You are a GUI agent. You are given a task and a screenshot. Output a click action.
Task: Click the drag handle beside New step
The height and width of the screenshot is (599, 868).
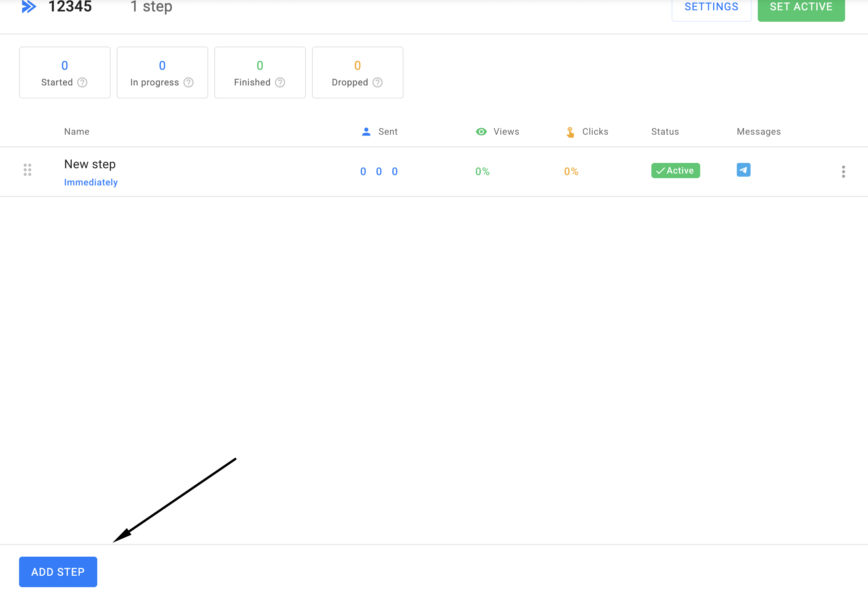27,170
